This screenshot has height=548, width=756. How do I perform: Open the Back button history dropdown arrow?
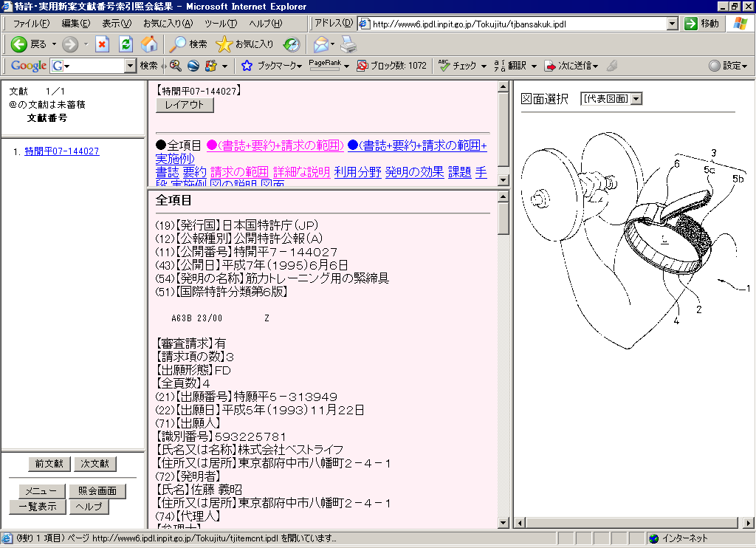click(x=54, y=44)
